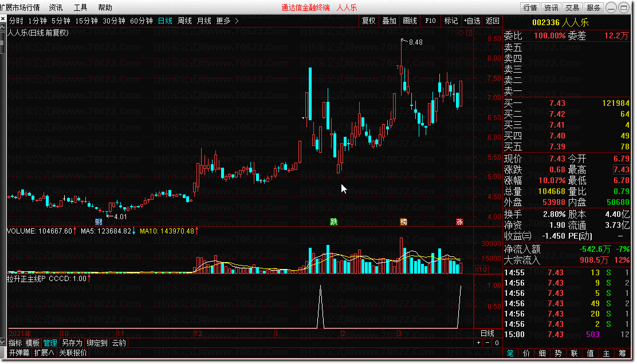Viewport: 637px width, 364px height.
Task: Select the 细 detail tab
Action: point(542,354)
